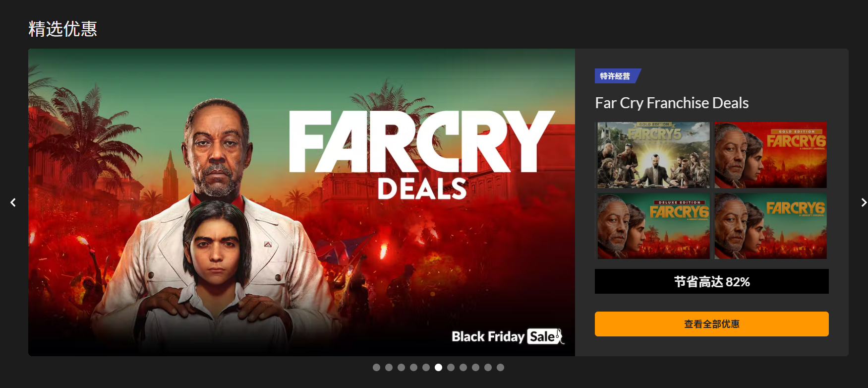Open the Far Cry 5 Gold Edition thumbnail
The width and height of the screenshot is (868, 388).
point(653,155)
